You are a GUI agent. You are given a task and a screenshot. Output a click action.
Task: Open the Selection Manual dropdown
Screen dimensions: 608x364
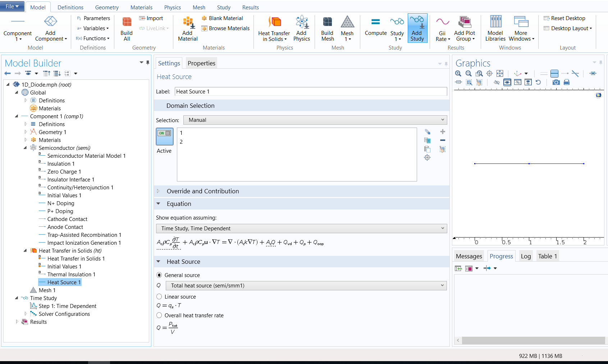point(315,120)
